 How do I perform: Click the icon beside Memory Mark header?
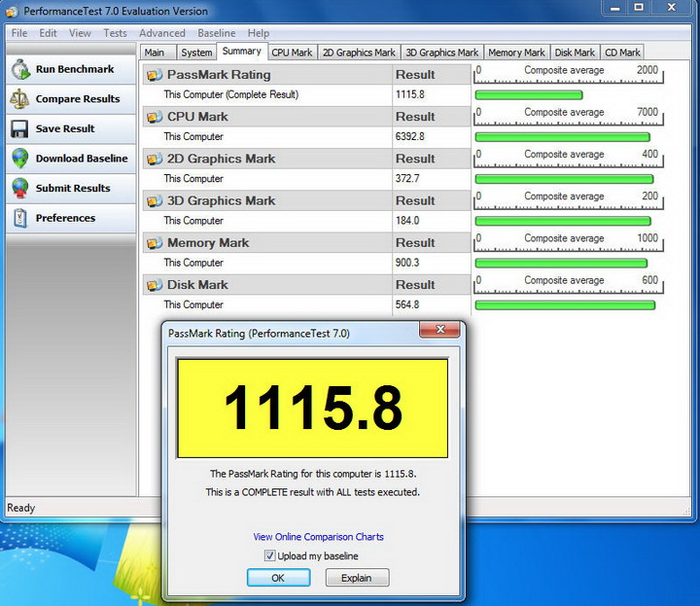point(155,243)
